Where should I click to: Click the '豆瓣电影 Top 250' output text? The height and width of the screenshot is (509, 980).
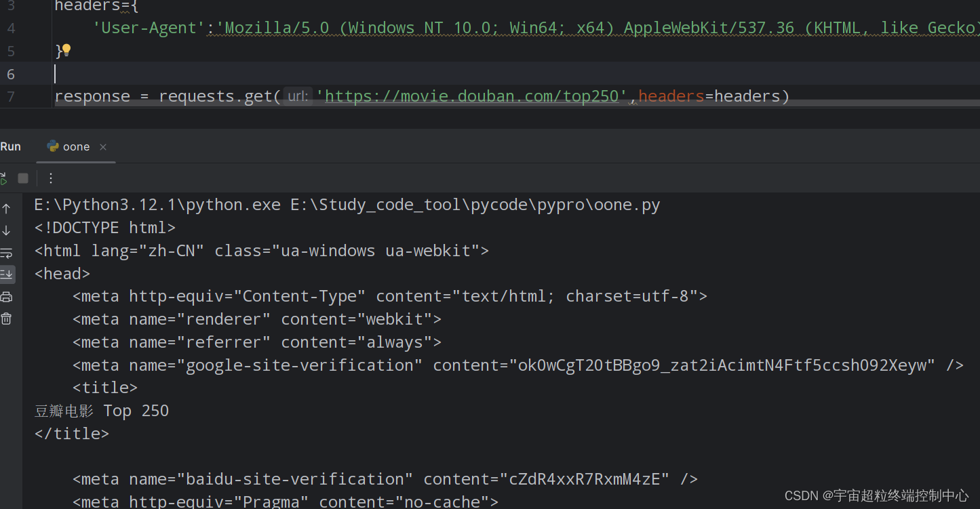pyautogui.click(x=102, y=411)
